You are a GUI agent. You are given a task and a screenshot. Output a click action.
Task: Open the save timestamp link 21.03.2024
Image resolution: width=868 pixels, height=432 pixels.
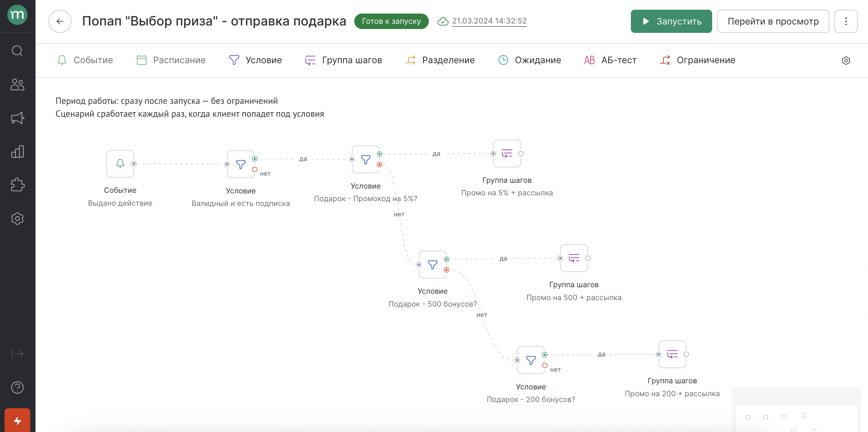coord(489,21)
